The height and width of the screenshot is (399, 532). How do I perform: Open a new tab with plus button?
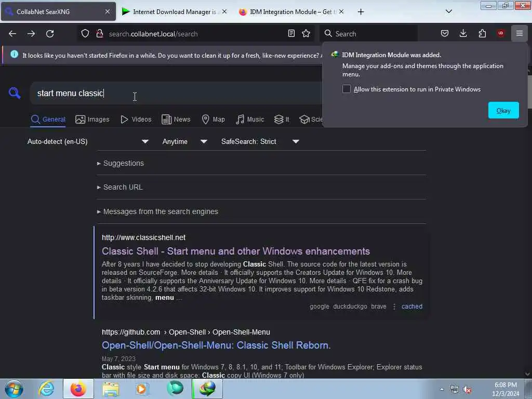(361, 12)
